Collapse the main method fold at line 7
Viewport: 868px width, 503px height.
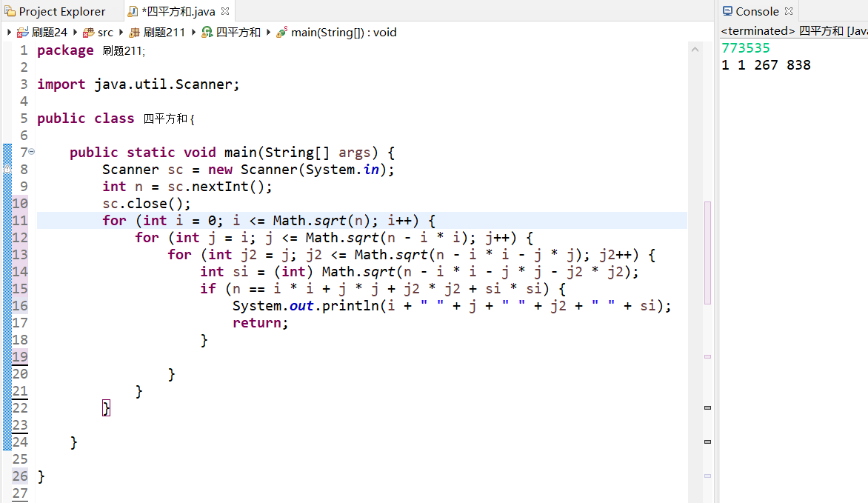[32, 151]
